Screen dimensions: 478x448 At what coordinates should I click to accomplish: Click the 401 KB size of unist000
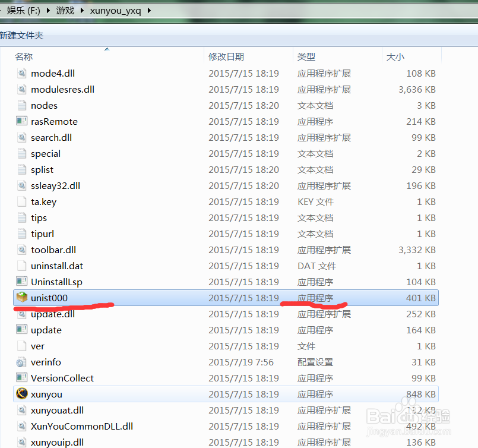coord(421,298)
